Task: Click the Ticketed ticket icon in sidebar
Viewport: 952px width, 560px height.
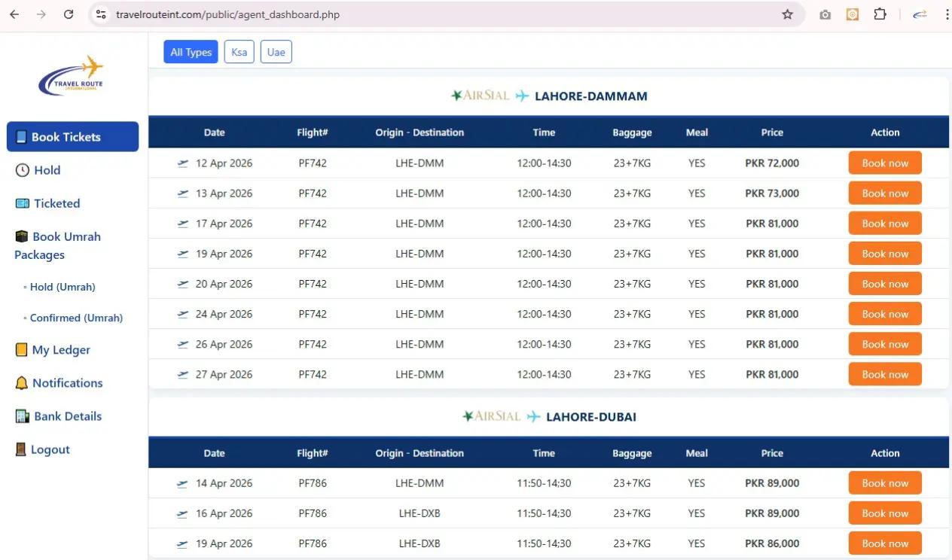Action: [23, 203]
